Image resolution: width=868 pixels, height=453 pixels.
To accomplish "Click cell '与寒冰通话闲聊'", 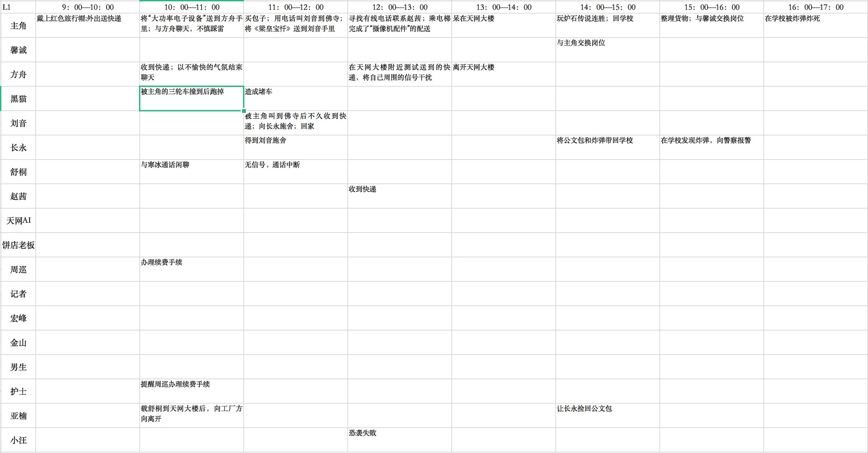I will coord(192,172).
